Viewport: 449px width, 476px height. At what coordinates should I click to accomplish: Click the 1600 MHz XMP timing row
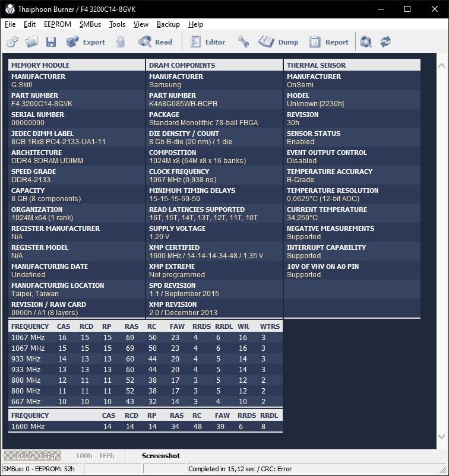pyautogui.click(x=146, y=427)
